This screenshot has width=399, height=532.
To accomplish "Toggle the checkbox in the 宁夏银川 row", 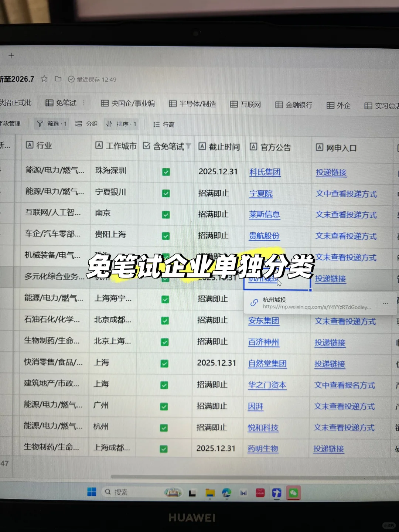I will (166, 193).
